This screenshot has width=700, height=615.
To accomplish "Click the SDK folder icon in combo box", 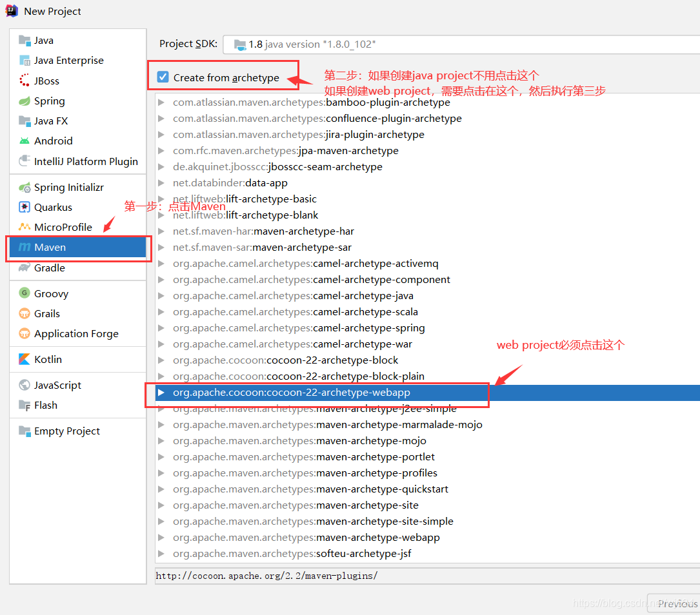I will 240,44.
